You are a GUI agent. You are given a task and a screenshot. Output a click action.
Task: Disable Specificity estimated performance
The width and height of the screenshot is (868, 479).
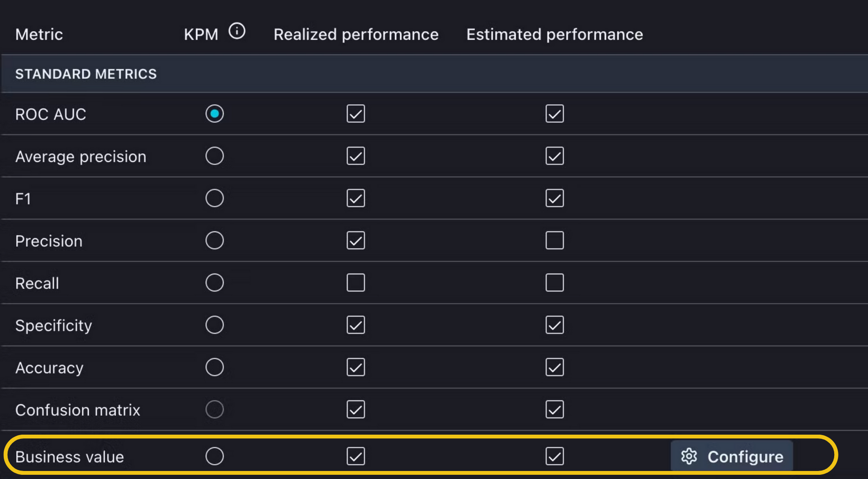pyautogui.click(x=554, y=324)
